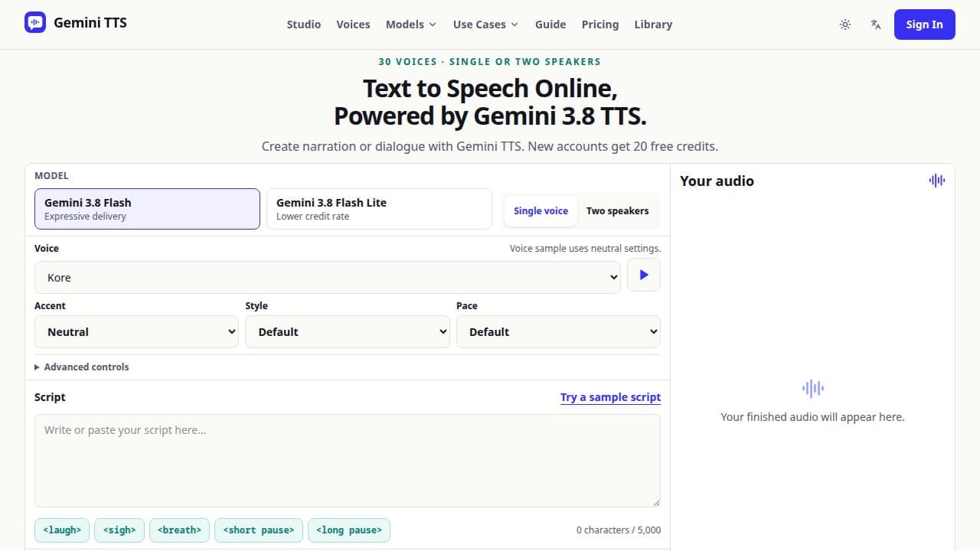Select the Gemini 3.8 Flash model
Screen dimensions: 980x551
coord(147,209)
